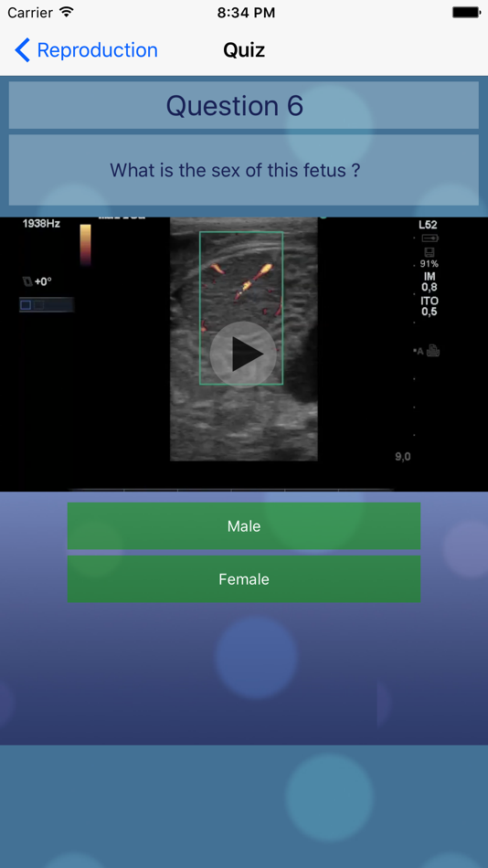Go back to Reproduction

click(x=86, y=50)
